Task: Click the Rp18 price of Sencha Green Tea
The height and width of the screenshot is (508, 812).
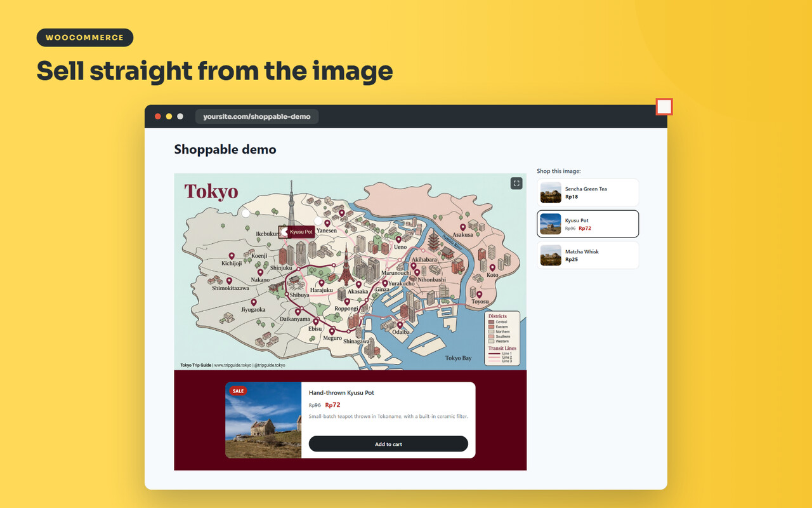Action: pos(572,197)
